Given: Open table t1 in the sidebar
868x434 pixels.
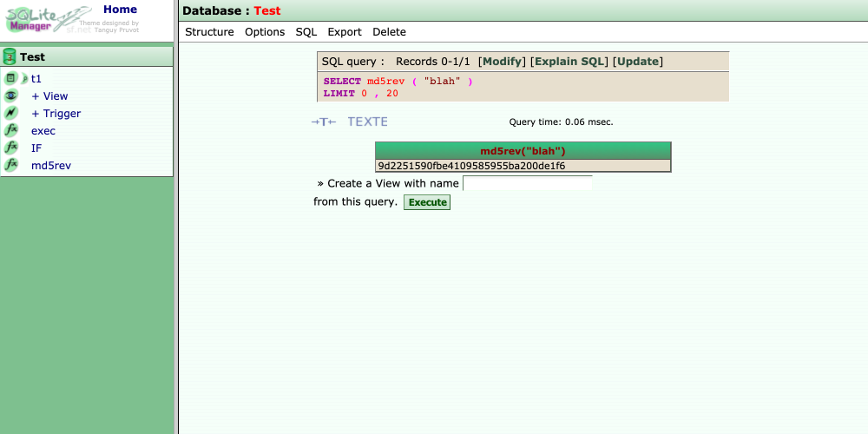Looking at the screenshot, I should pyautogui.click(x=36, y=79).
